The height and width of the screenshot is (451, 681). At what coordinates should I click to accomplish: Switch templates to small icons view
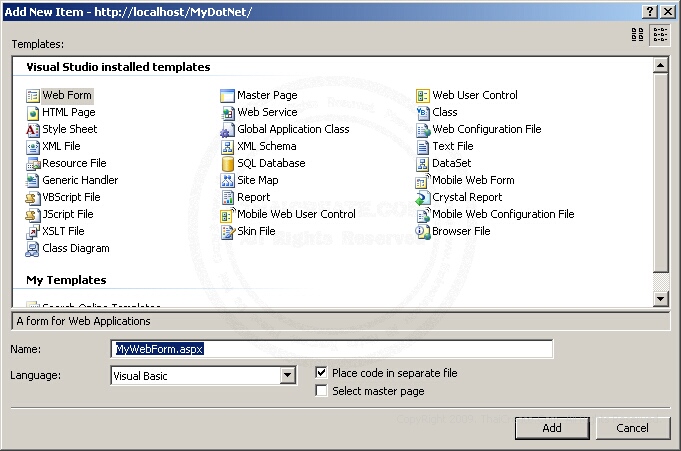point(660,35)
